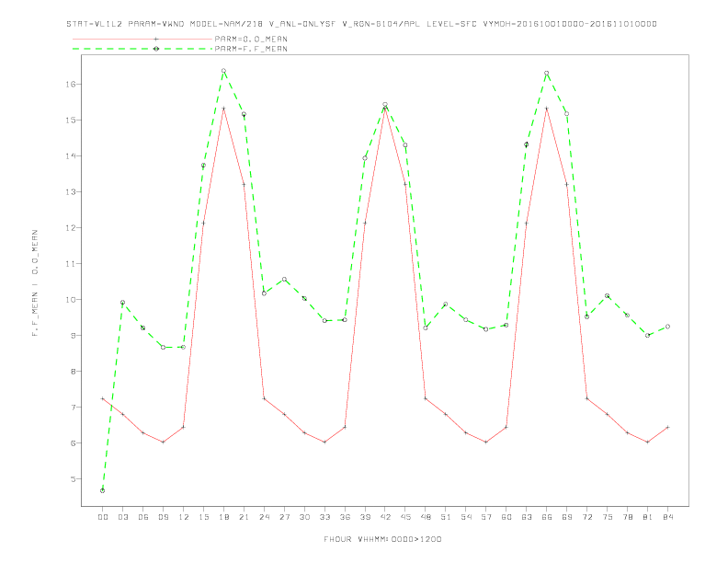Click x-axis tick label 39
Viewport: 728px width, 563px height.
[365, 517]
